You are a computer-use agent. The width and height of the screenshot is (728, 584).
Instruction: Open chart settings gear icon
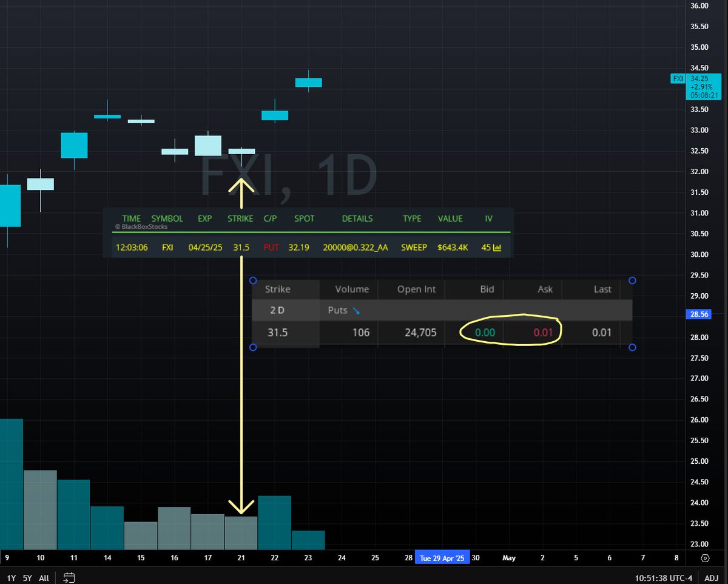pyautogui.click(x=705, y=558)
